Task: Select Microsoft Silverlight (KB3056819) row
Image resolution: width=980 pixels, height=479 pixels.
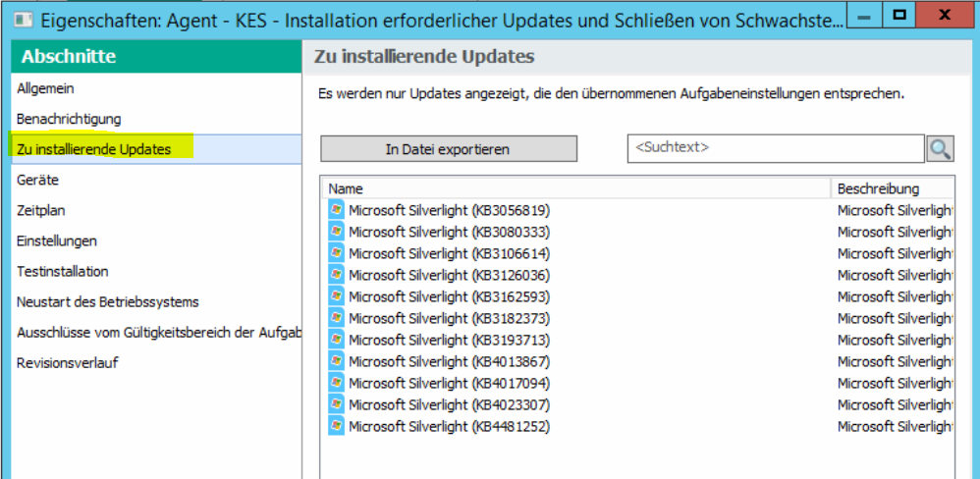Action: pyautogui.click(x=638, y=210)
